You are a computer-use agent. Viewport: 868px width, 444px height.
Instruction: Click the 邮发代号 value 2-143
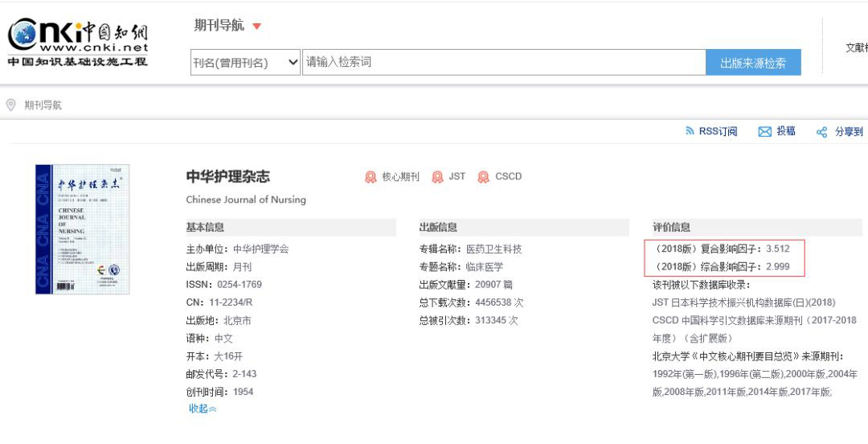244,374
